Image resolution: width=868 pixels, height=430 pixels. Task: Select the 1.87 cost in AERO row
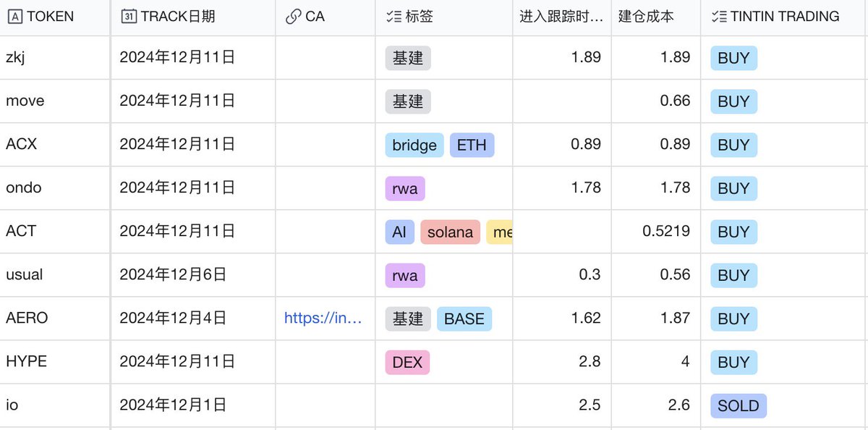[676, 318]
